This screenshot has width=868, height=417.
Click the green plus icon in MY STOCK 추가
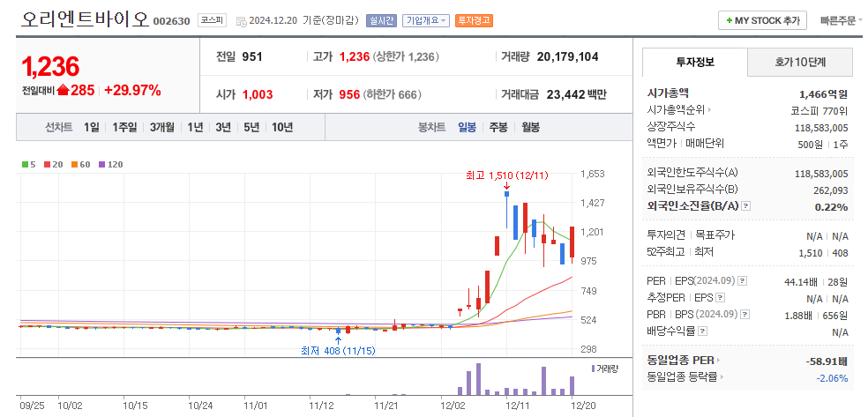[x=729, y=20]
